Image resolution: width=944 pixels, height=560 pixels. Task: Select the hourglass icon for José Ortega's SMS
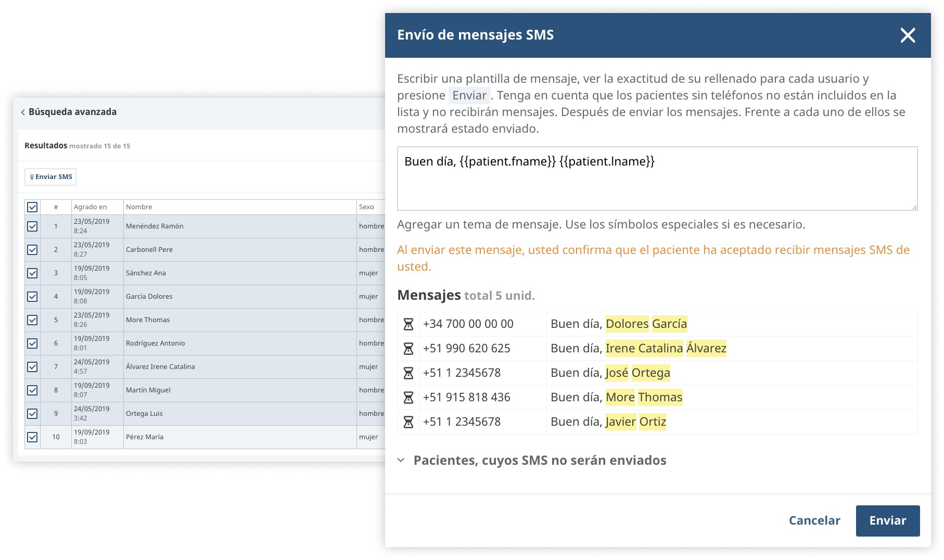[409, 373]
